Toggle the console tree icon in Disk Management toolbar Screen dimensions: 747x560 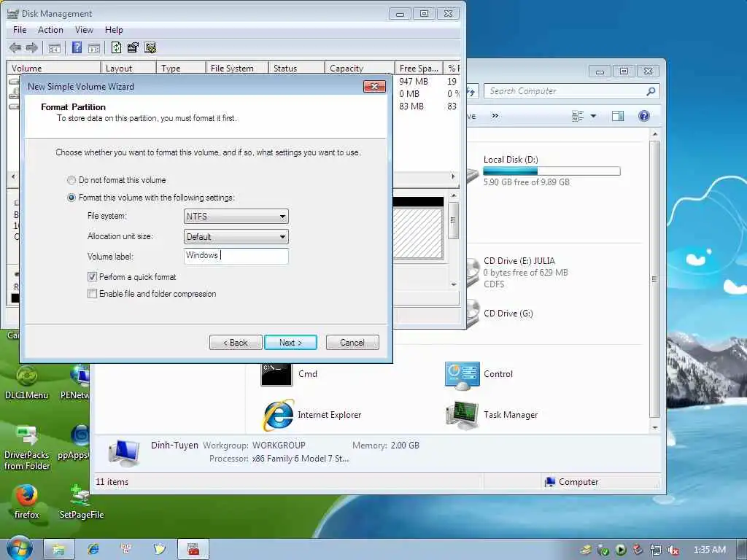[54, 47]
